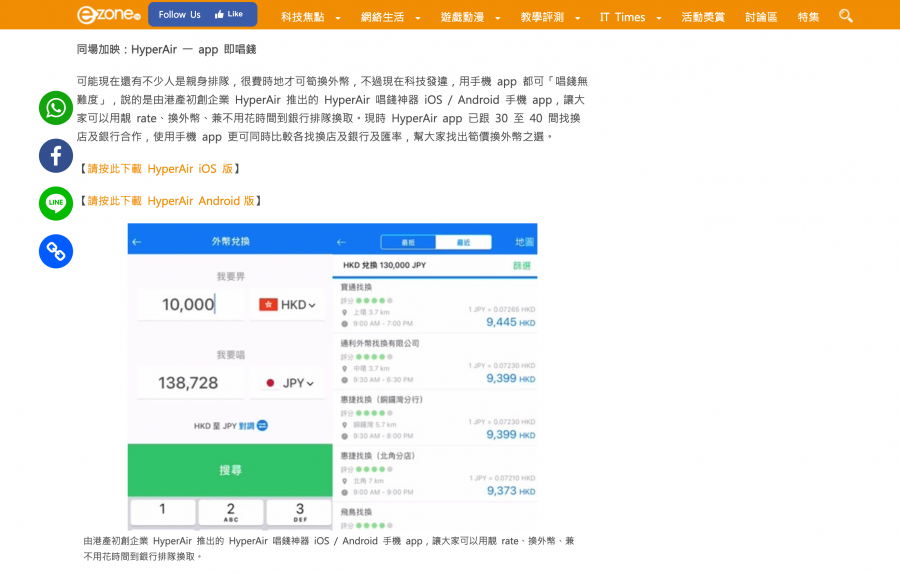The width and height of the screenshot is (900, 573).
Task: Click the HyperAir app screenshot image
Action: click(332, 376)
